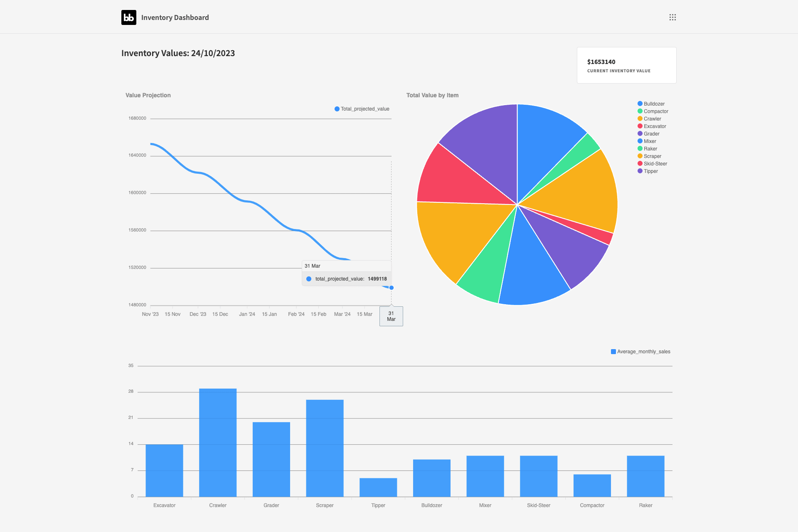Click the total_projected_value 1499118 tooltip
The width and height of the screenshot is (798, 532).
(x=347, y=273)
